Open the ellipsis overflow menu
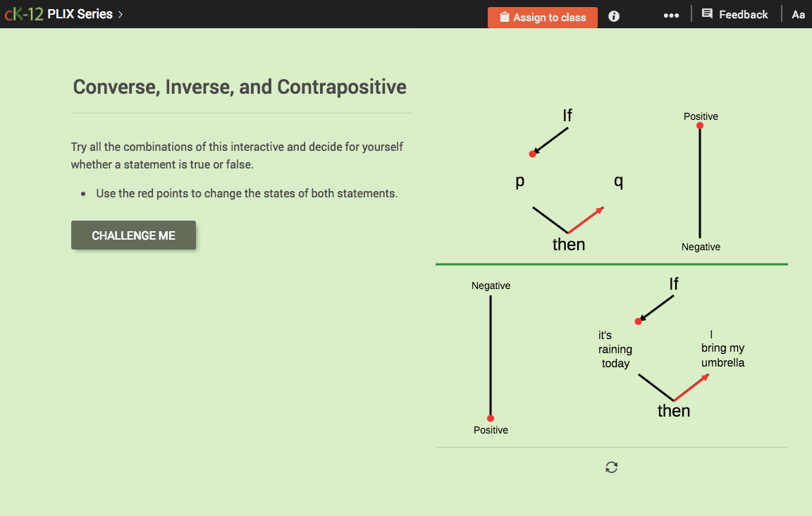The height and width of the screenshot is (516, 812). (671, 14)
